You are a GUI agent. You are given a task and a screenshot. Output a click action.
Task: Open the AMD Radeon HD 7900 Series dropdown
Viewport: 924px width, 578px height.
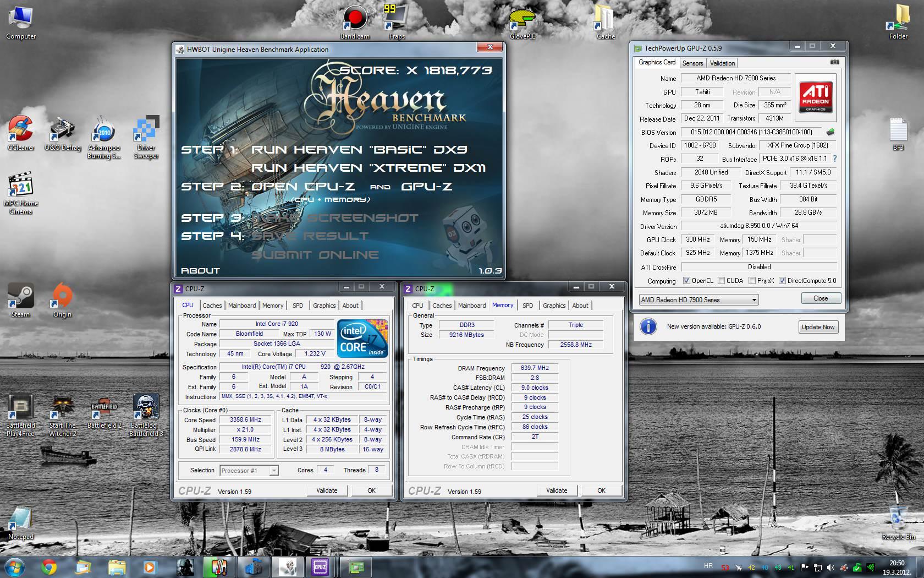click(698, 300)
